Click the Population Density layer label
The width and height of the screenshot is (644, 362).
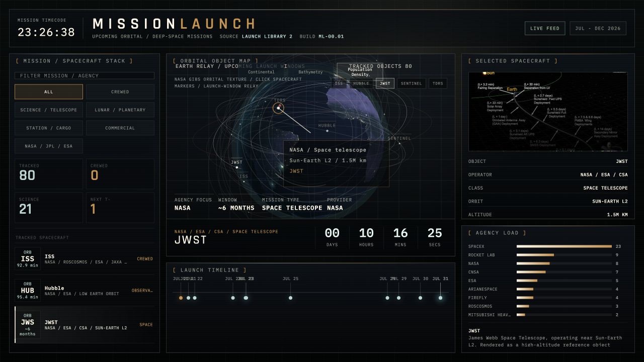coord(360,72)
